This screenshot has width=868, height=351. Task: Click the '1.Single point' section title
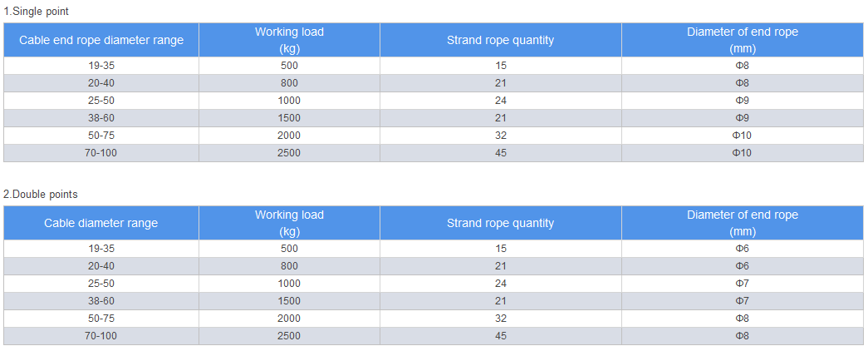[36, 11]
